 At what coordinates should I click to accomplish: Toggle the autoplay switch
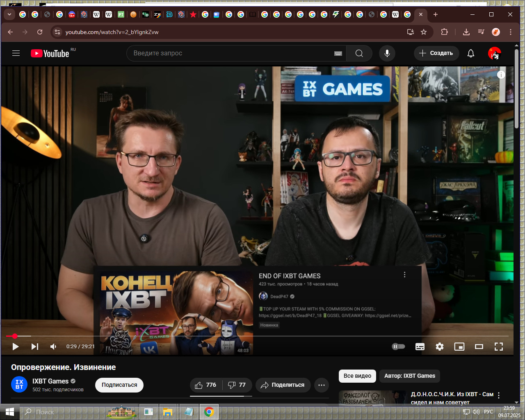[x=398, y=347]
